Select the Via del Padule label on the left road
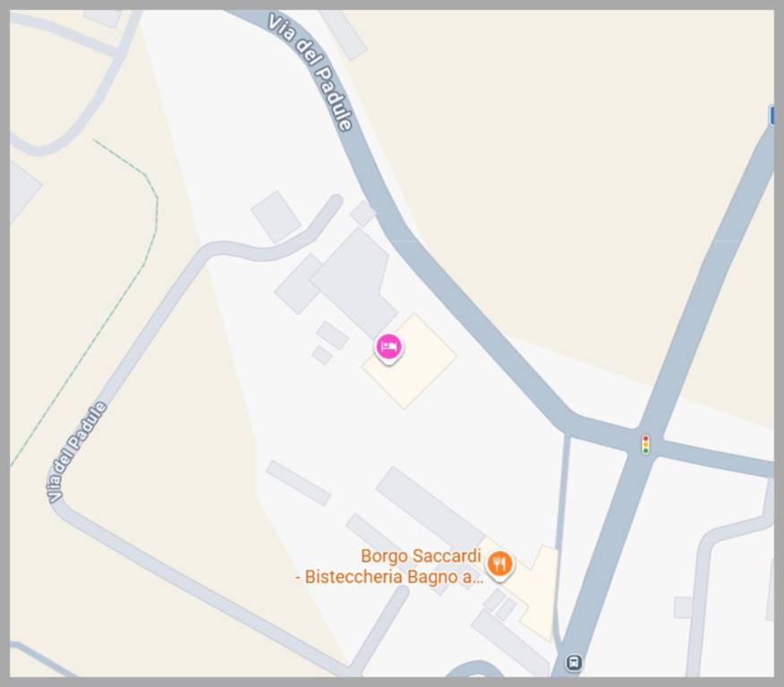 coord(76,452)
